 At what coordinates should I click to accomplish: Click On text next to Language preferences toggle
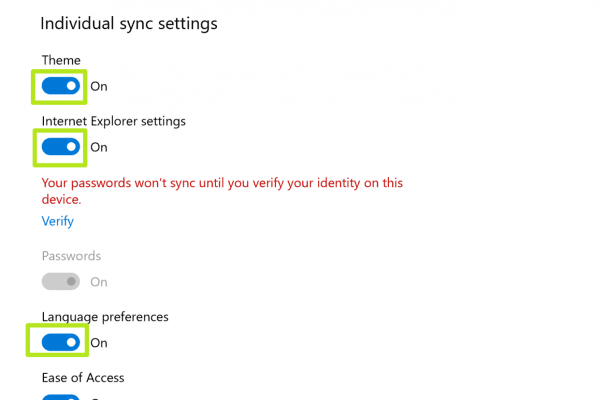[99, 343]
